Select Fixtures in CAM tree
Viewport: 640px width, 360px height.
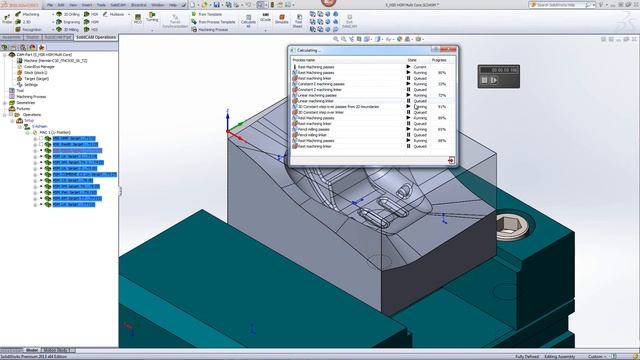[20, 109]
